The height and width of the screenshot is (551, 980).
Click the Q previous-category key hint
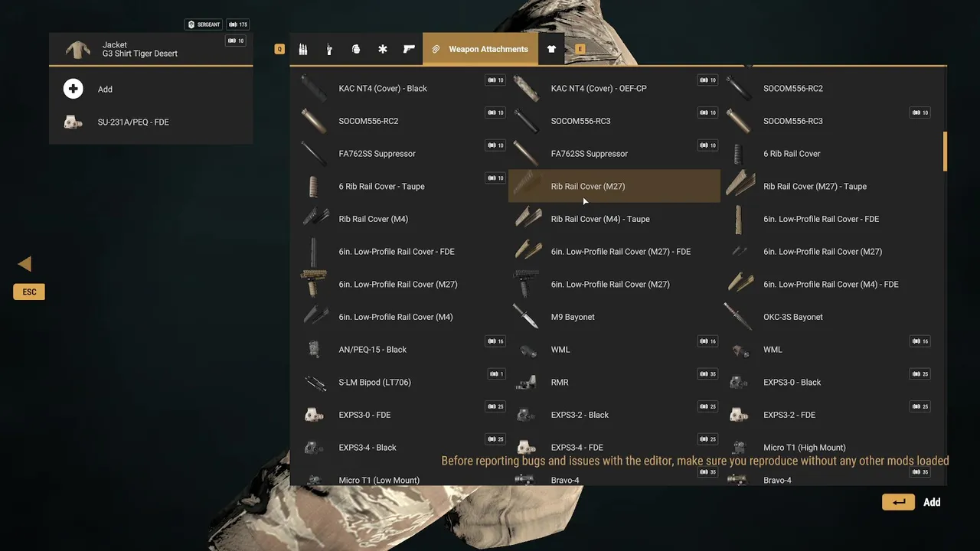pyautogui.click(x=279, y=49)
